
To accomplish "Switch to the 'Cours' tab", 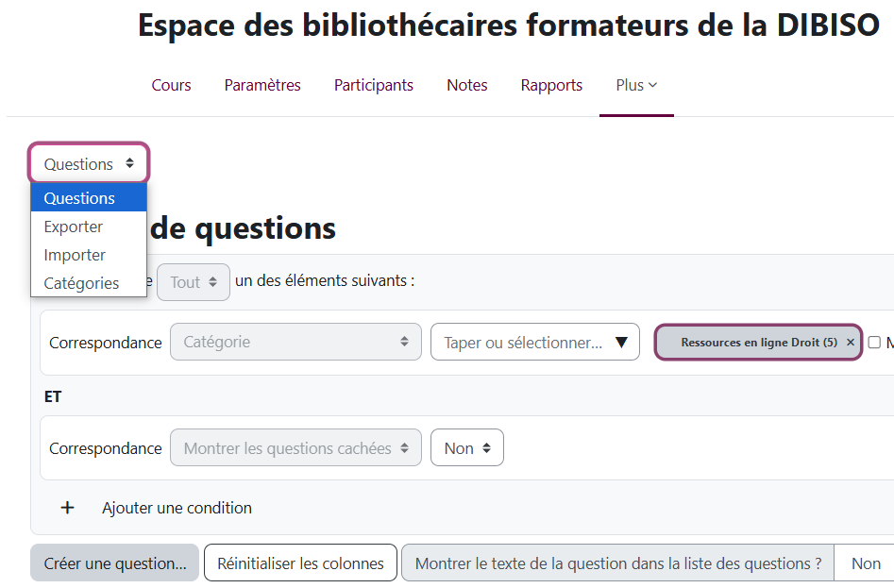I will click(171, 85).
